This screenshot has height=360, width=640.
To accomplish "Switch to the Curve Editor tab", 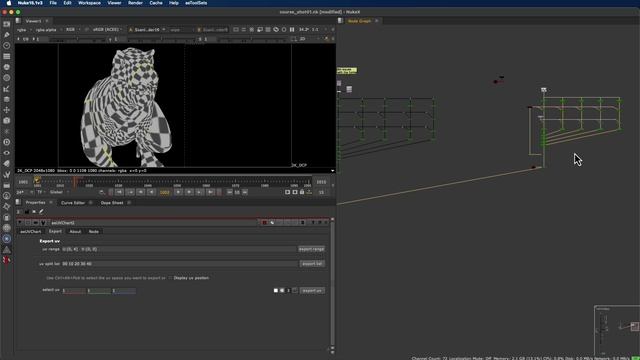I will pos(73,203).
